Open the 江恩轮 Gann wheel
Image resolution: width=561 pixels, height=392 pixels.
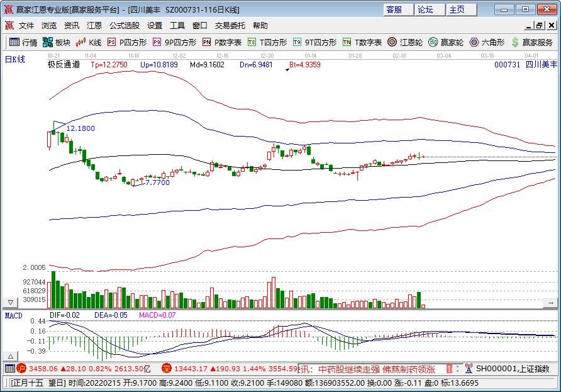pyautogui.click(x=405, y=42)
